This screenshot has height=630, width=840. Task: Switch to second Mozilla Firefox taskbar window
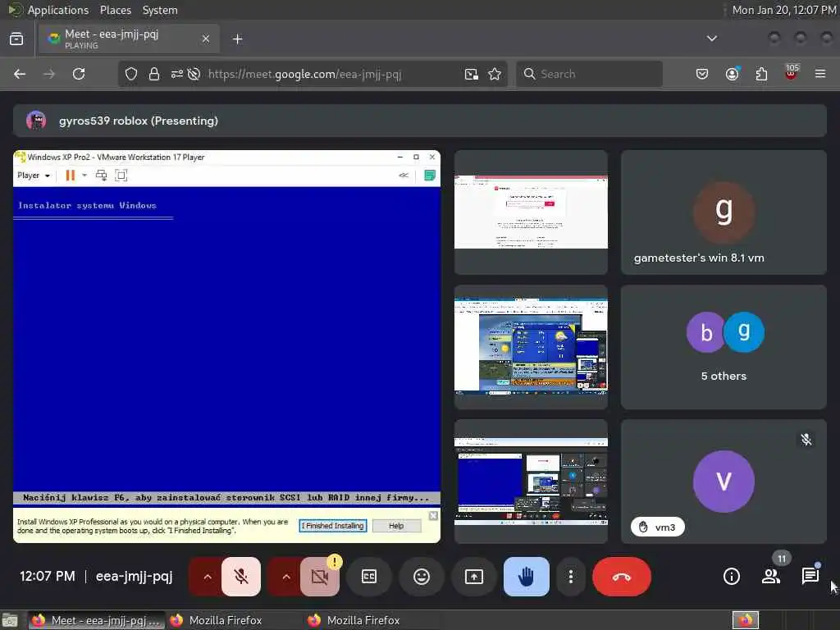(372, 620)
